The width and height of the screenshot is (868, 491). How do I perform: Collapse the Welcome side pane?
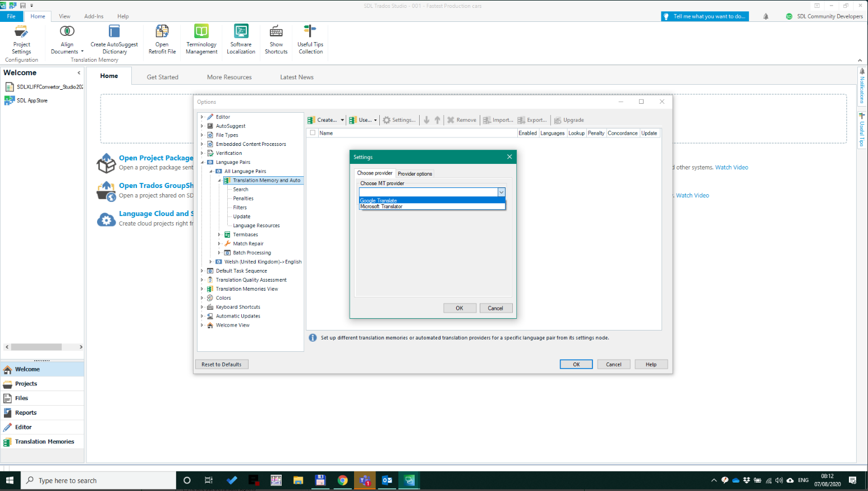79,72
